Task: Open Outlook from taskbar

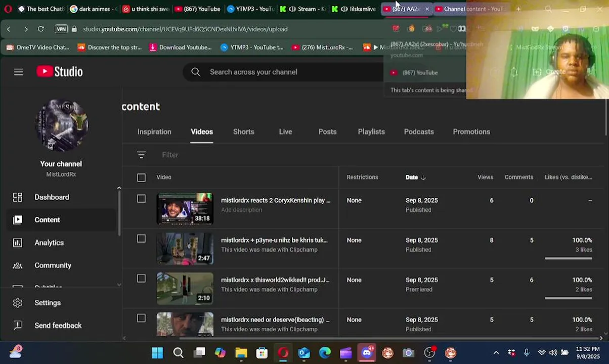Action: [303, 353]
